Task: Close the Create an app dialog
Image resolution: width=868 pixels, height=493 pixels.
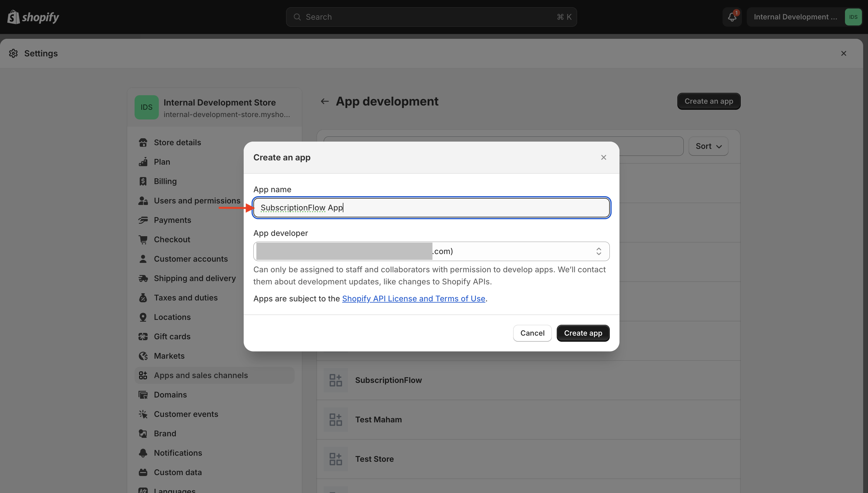Action: pyautogui.click(x=603, y=157)
